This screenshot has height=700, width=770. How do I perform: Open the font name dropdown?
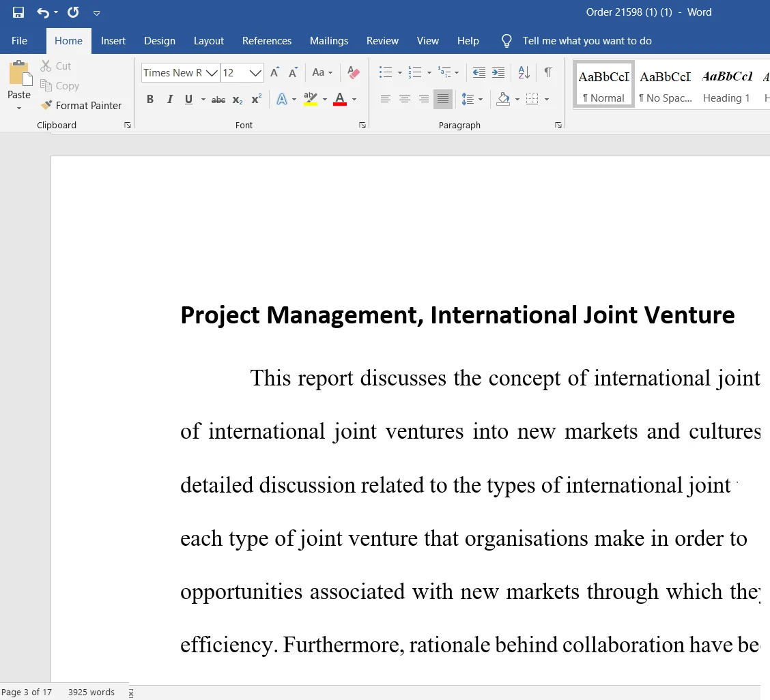coord(212,73)
